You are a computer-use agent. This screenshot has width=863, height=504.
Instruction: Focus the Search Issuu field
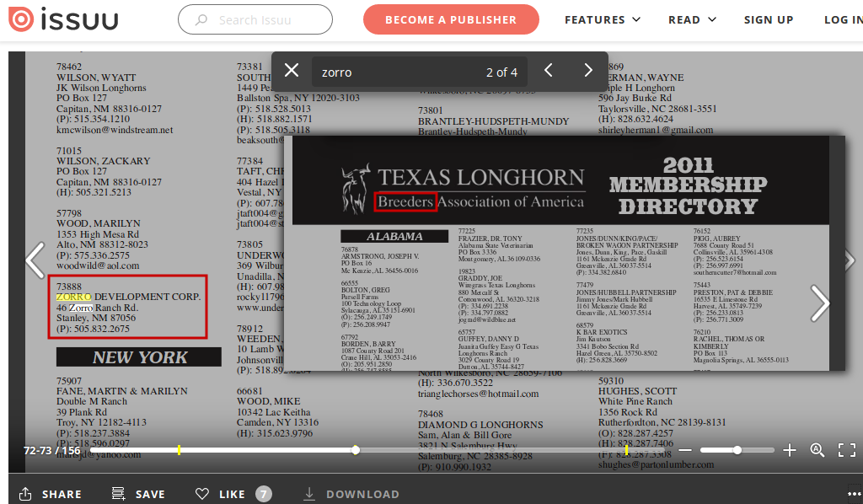[255, 20]
